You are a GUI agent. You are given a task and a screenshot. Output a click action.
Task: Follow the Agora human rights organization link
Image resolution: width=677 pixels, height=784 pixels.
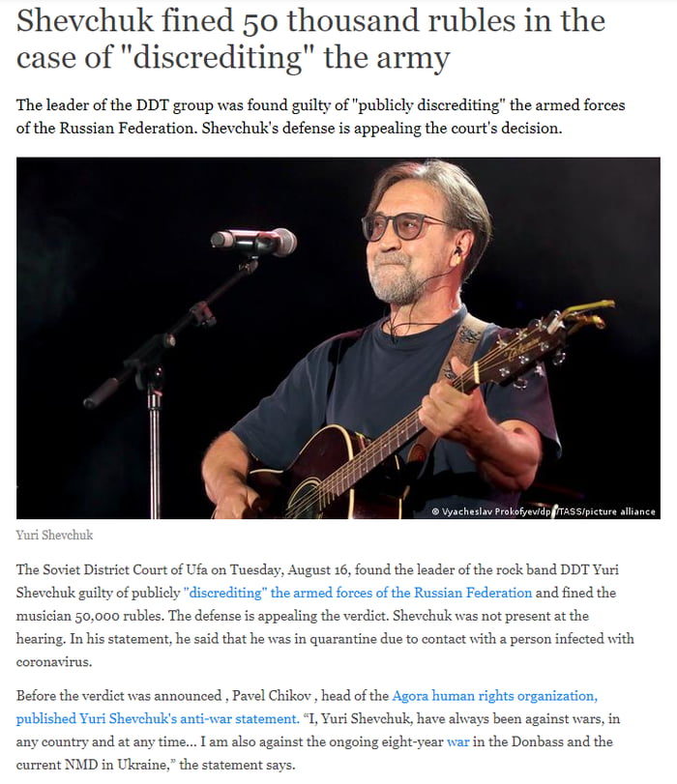[x=493, y=696]
